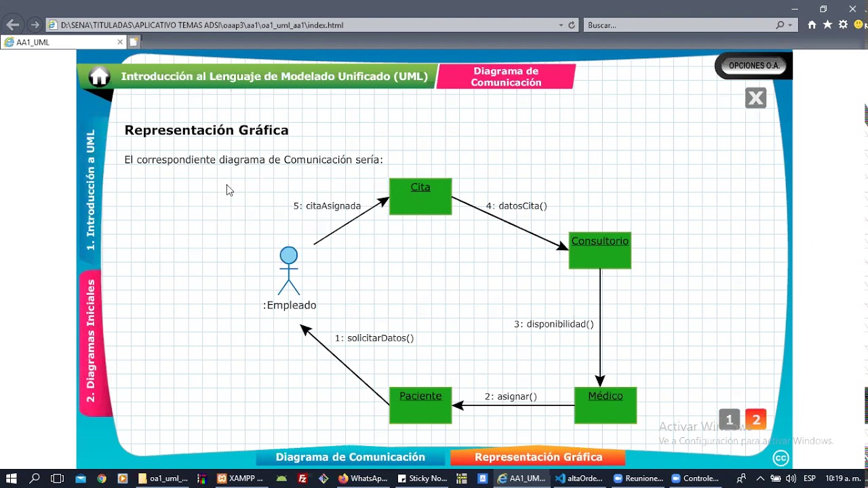Screen dimensions: 868x488
Task: Click the 1: solicitarDatos() message label
Action: tap(374, 338)
